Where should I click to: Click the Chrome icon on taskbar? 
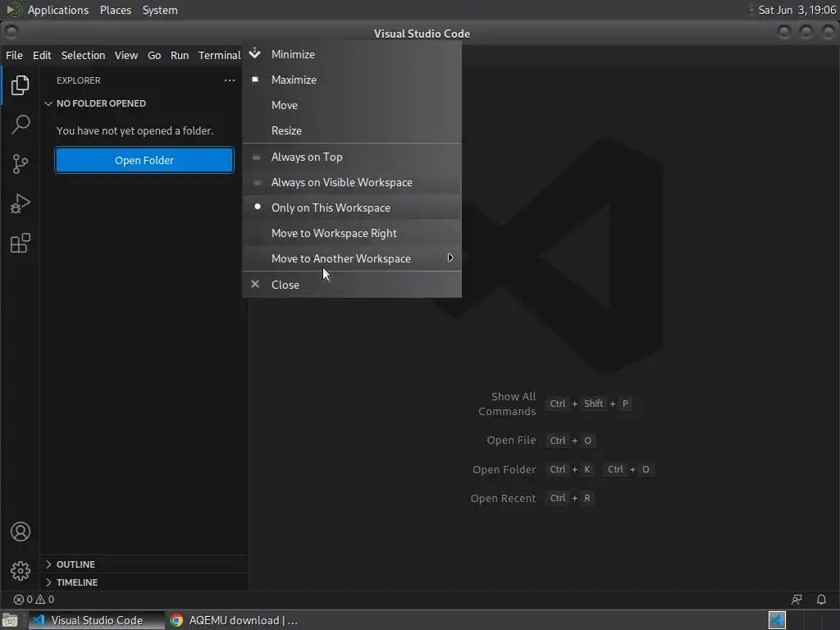coord(176,620)
